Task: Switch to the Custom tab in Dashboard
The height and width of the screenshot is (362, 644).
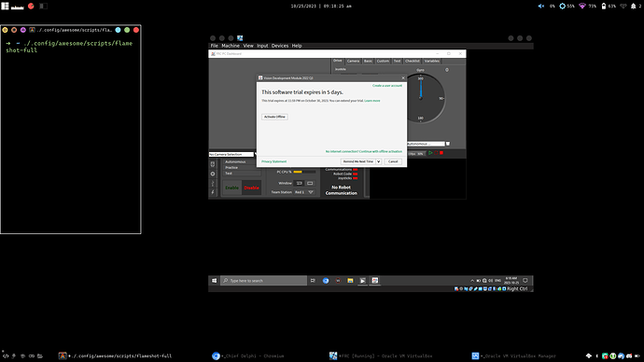Action: [x=383, y=61]
